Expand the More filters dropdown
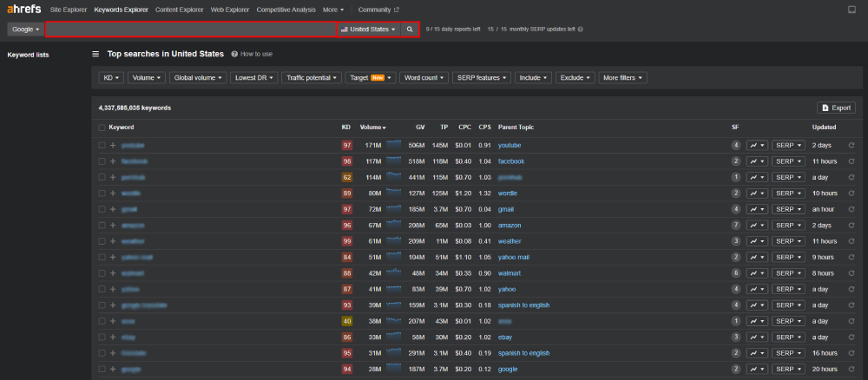Screen dimensions: 868x380 [622, 78]
